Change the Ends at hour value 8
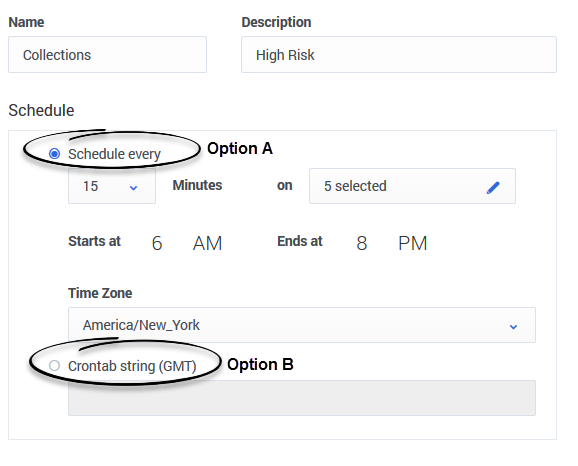Image resolution: width=578 pixels, height=466 pixels. pyautogui.click(x=362, y=243)
